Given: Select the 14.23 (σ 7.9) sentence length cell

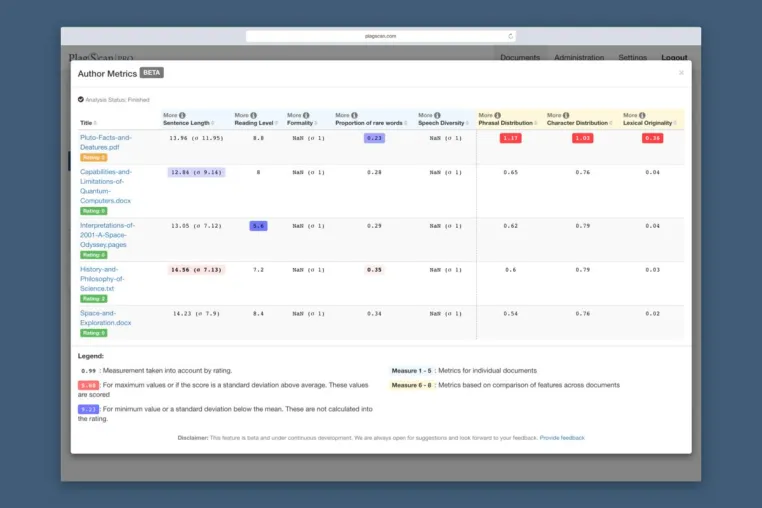Looking at the screenshot, I should click(196, 314).
